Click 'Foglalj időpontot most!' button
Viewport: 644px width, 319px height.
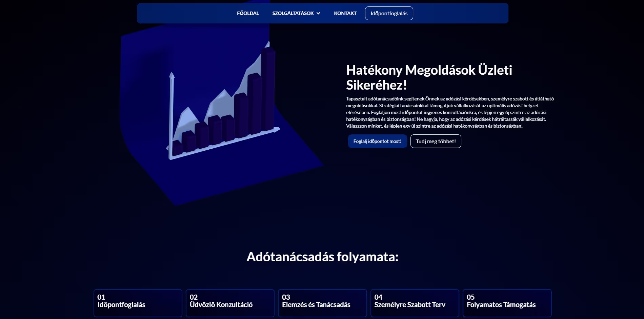[377, 141]
